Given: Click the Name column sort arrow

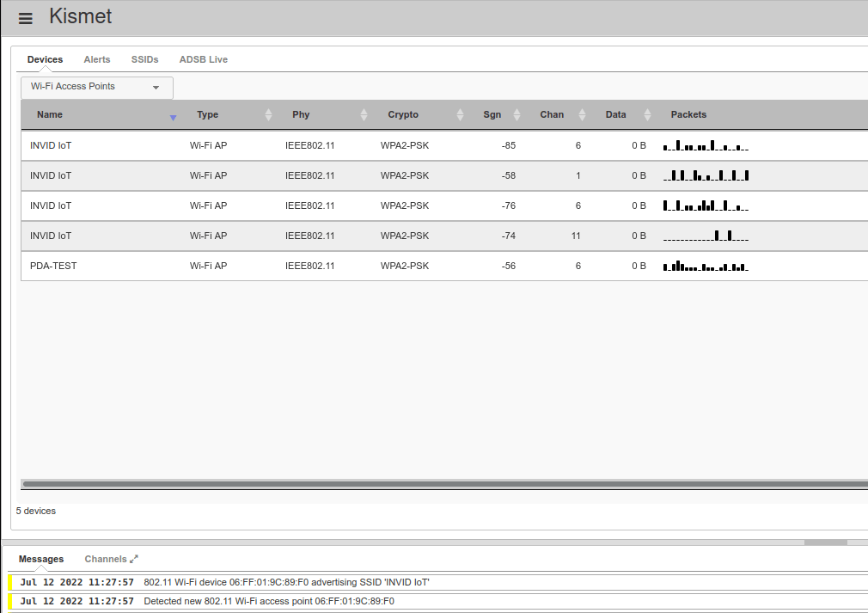Looking at the screenshot, I should tap(173, 116).
